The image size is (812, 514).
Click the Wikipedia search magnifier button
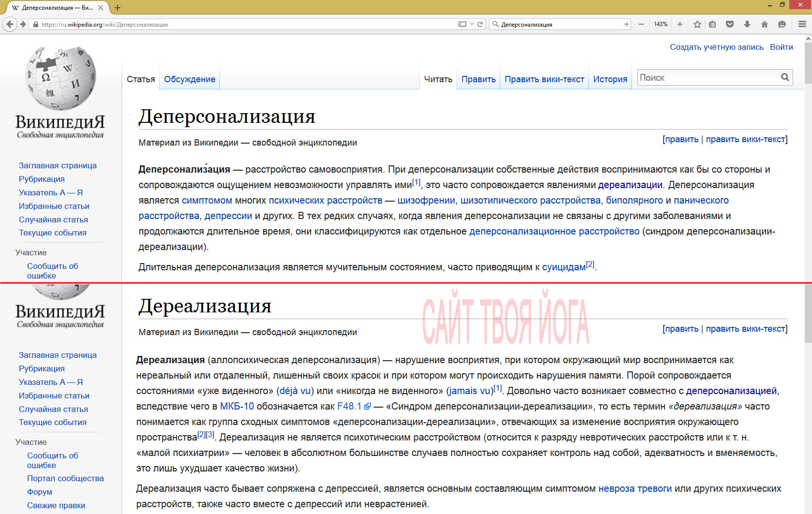pos(785,77)
